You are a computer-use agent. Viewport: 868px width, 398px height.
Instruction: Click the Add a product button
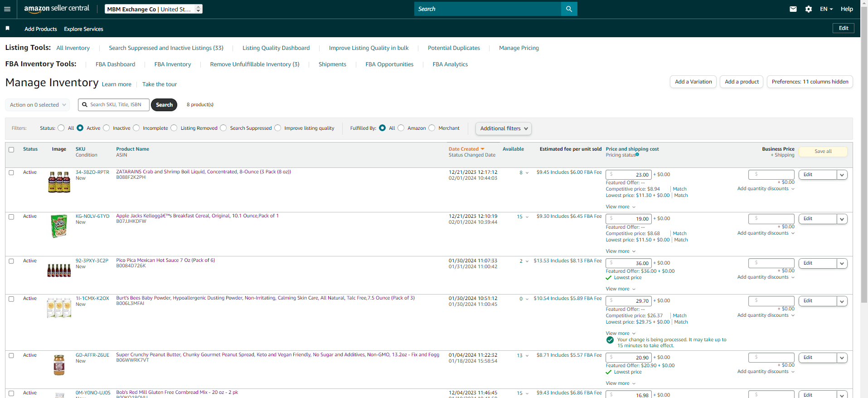click(x=742, y=82)
